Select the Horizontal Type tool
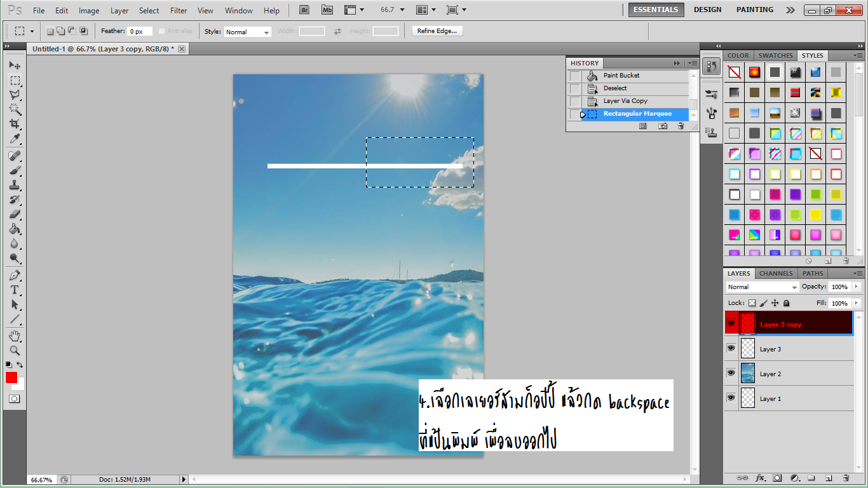Screen dimensions: 868x488 15,290
